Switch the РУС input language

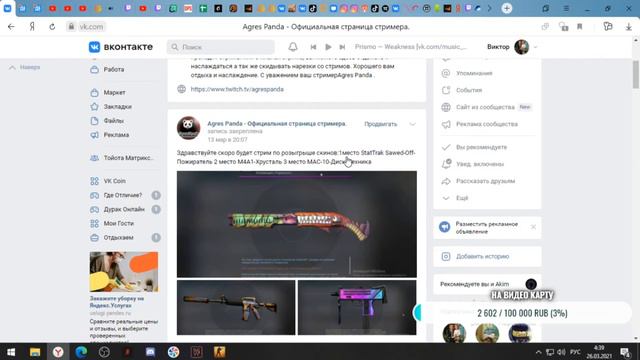[x=576, y=352]
